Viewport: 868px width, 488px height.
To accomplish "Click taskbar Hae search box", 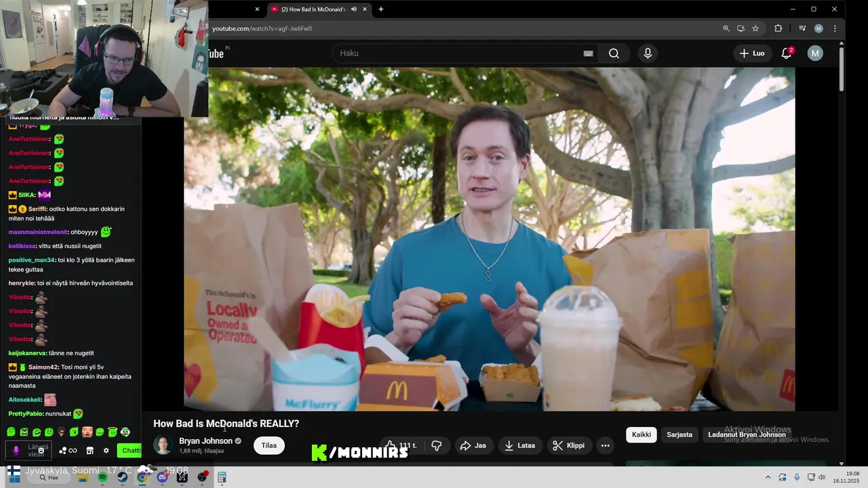I will click(48, 477).
